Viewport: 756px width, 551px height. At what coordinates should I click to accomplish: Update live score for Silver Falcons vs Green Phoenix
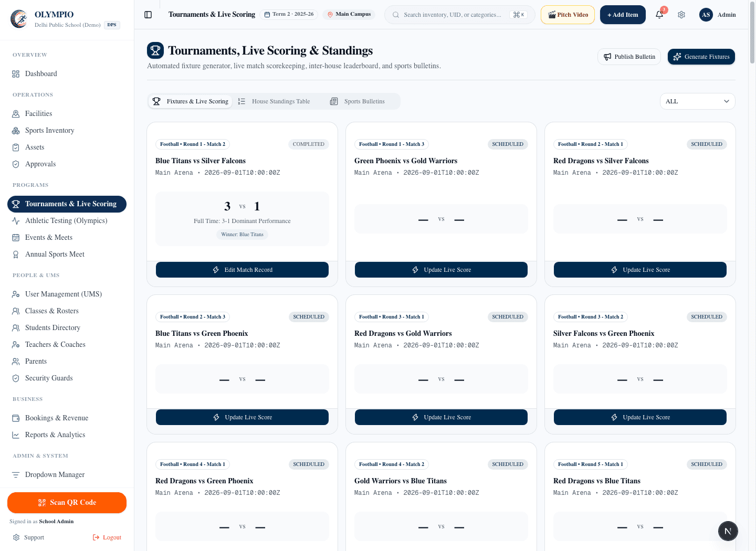640,417
